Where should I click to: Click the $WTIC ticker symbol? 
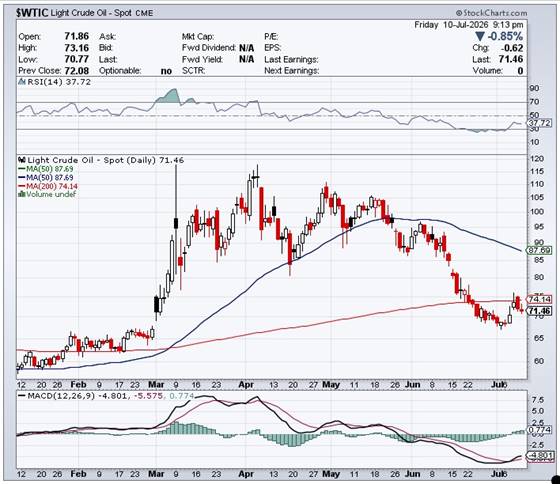(32, 13)
